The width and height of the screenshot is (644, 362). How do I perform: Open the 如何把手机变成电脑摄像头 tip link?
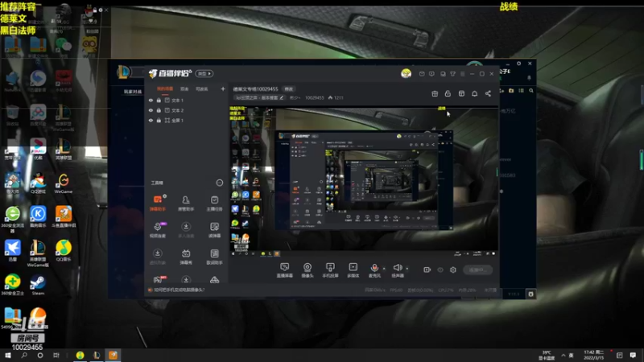coord(179,290)
